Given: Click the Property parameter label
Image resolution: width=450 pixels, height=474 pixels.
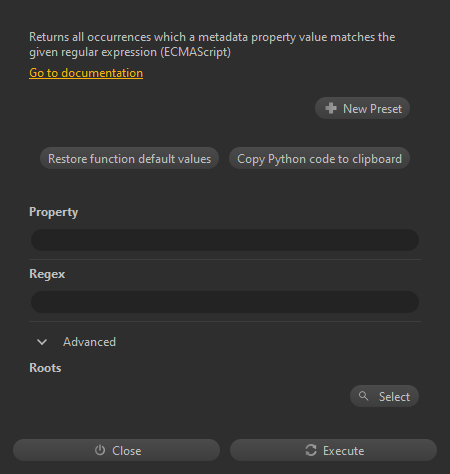Looking at the screenshot, I should coord(54,212).
